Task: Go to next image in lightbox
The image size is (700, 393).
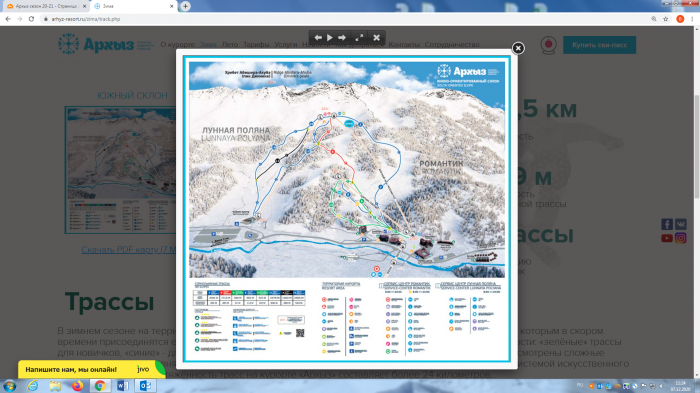Action: pos(342,38)
